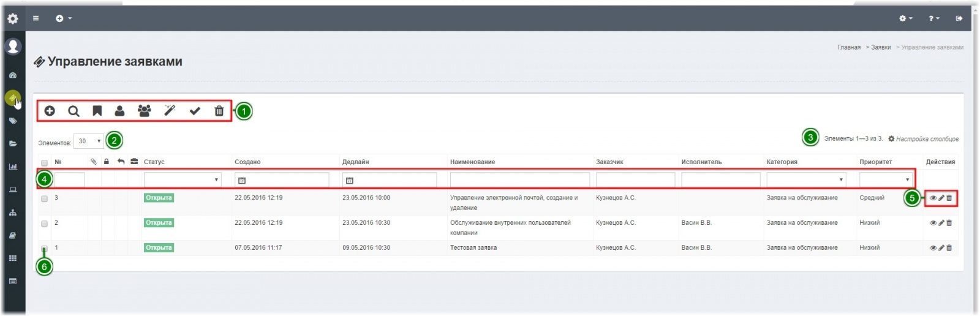Open the Статус filter dropdown
The image size is (980, 316).
click(x=182, y=179)
